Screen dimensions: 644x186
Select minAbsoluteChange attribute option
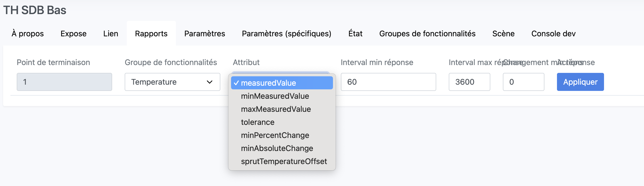pos(277,148)
